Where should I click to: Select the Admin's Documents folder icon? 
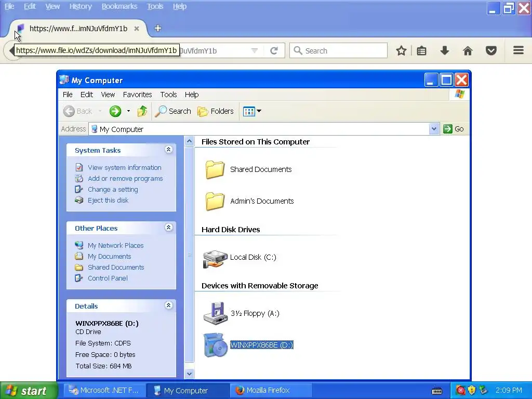click(x=215, y=201)
